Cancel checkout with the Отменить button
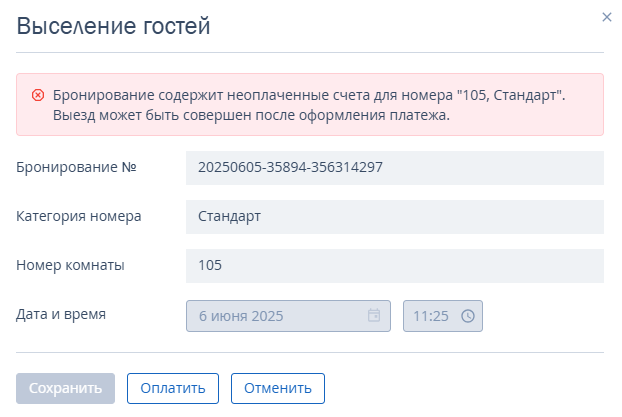Image resolution: width=622 pixels, height=417 pixels. pyautogui.click(x=278, y=388)
